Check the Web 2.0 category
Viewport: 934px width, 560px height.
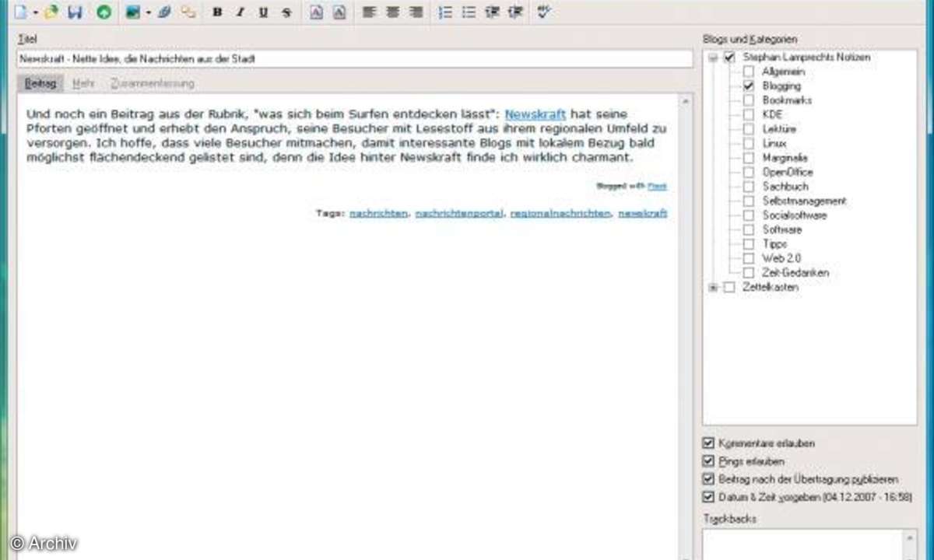pyautogui.click(x=748, y=258)
